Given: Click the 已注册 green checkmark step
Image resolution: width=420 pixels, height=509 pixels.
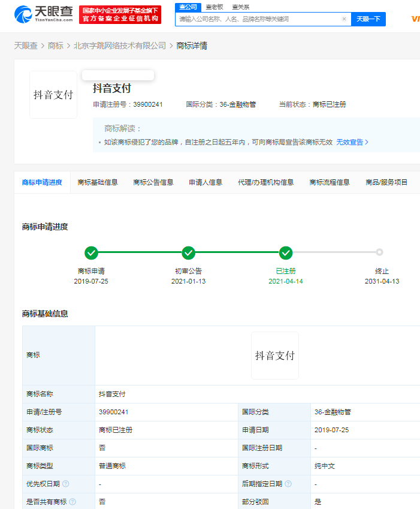Looking at the screenshot, I should (286, 252).
